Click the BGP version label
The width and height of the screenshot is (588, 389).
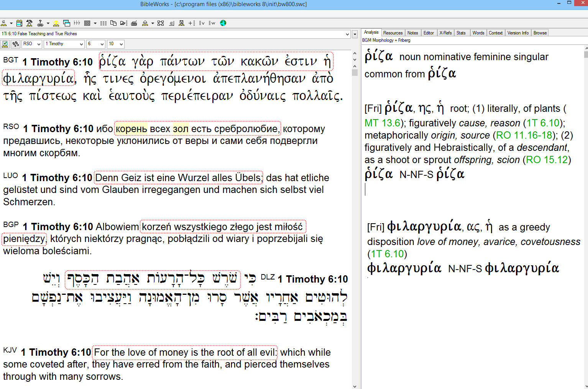click(11, 225)
